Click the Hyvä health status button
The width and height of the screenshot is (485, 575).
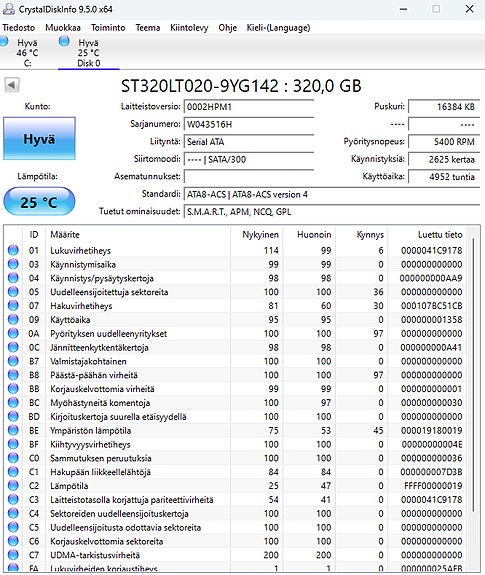coord(39,139)
